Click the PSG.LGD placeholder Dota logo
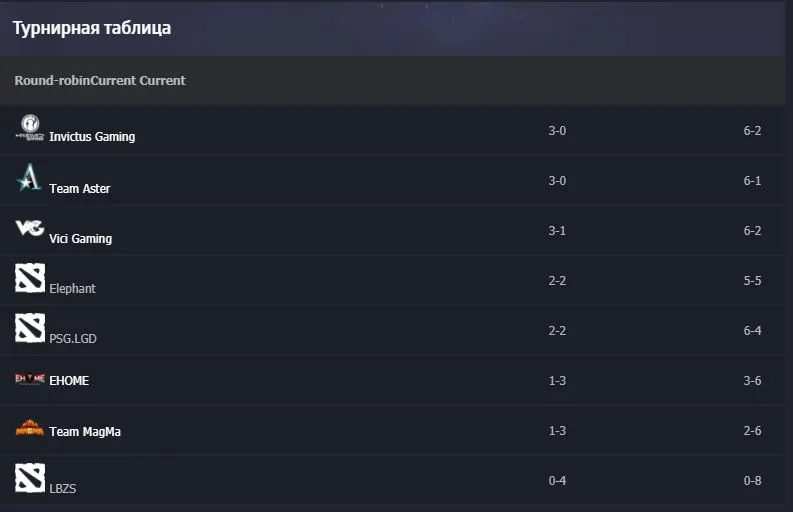The image size is (793, 512). click(x=30, y=328)
